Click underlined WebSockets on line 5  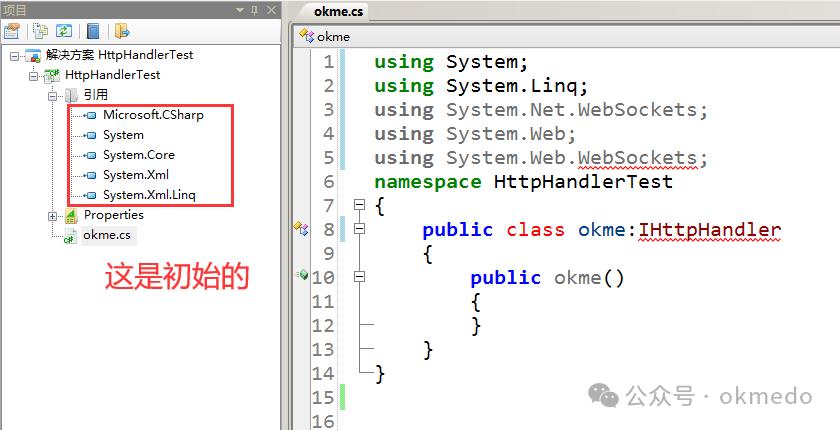pyautogui.click(x=637, y=158)
